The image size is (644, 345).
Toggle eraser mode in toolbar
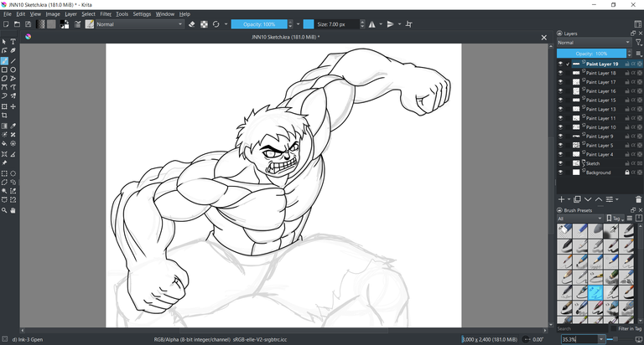click(191, 24)
